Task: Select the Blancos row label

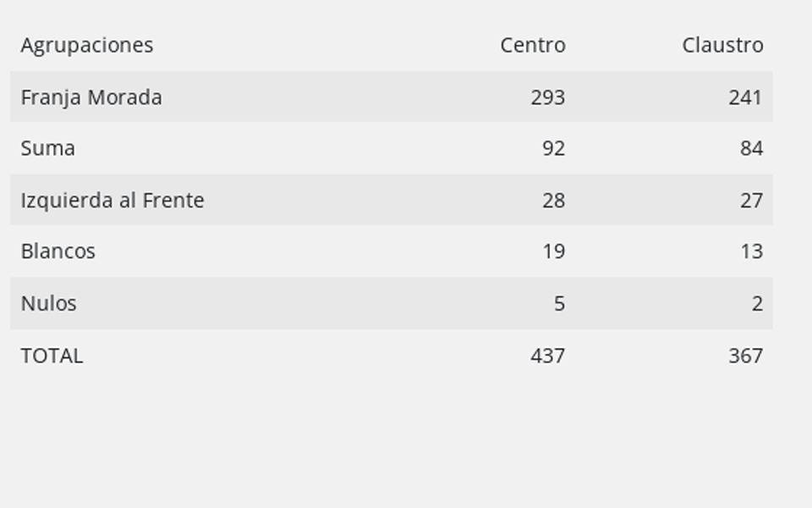Action: tap(58, 251)
